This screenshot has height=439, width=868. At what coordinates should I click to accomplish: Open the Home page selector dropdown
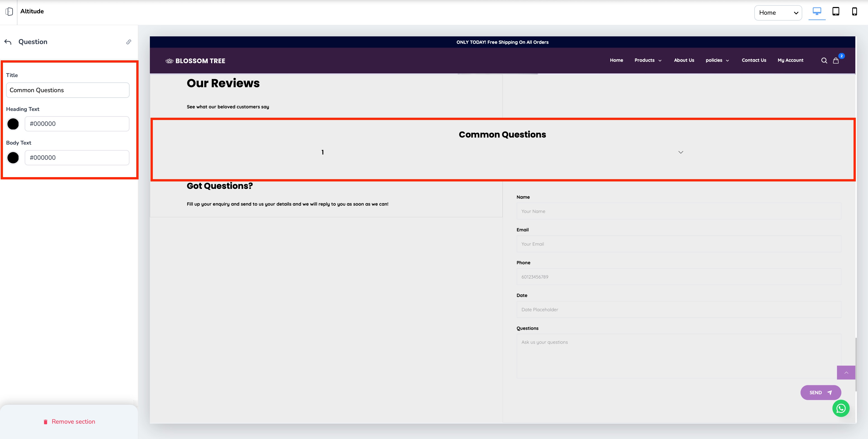778,13
